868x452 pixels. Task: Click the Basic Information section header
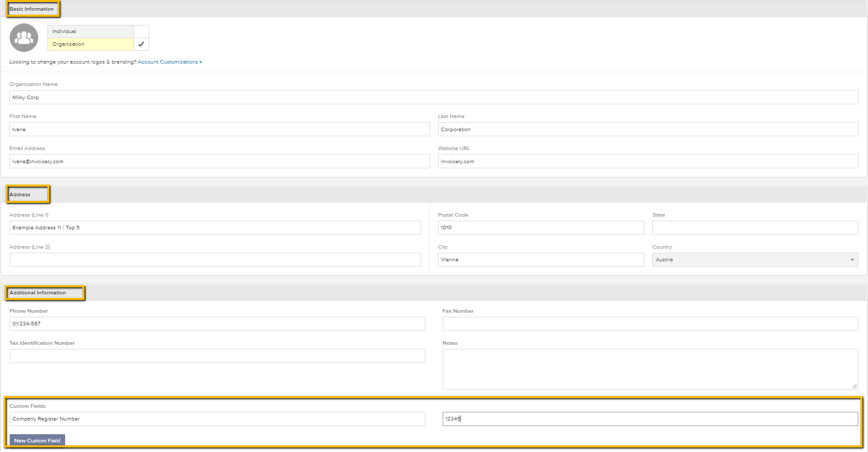pos(32,9)
